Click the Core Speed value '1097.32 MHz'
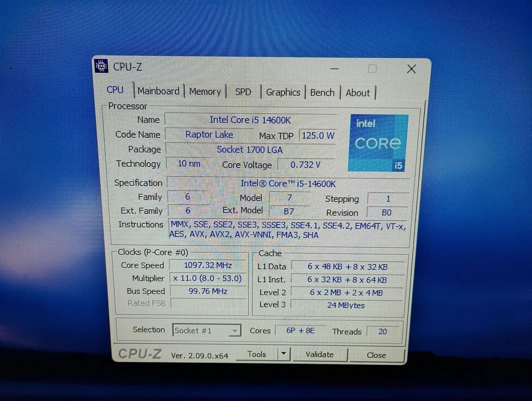Viewport: 532px width, 401px height. 208,265
